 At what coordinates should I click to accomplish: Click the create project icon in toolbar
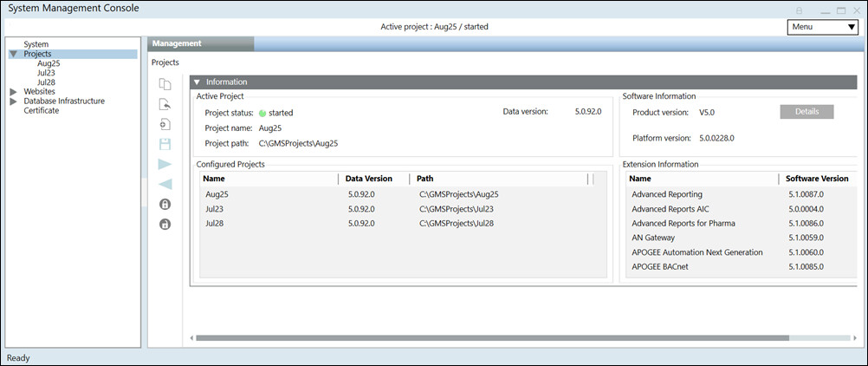(x=165, y=84)
